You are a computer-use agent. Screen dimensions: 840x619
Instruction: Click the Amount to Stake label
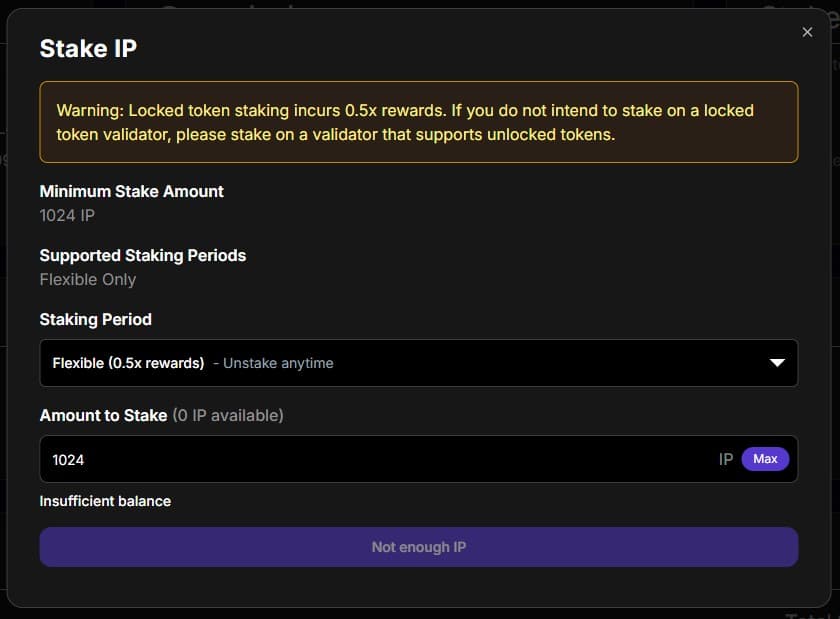click(103, 415)
